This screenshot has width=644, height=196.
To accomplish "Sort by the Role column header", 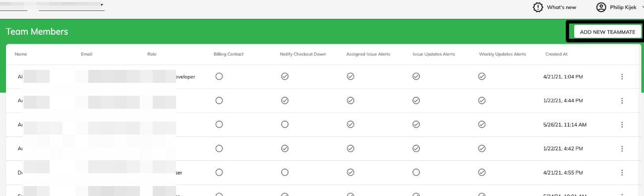I will coord(152,54).
